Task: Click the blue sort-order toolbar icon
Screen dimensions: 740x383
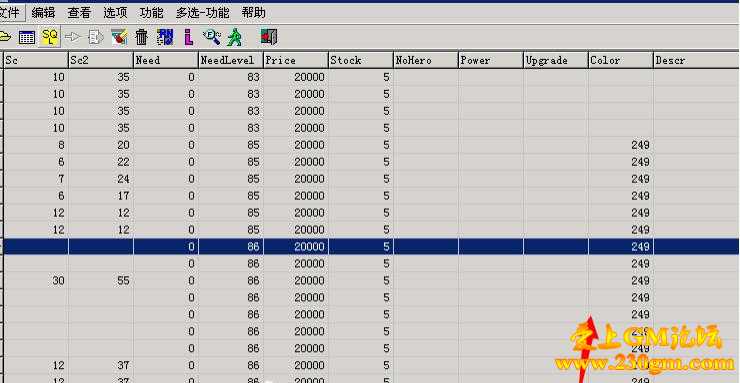Action: (165, 36)
